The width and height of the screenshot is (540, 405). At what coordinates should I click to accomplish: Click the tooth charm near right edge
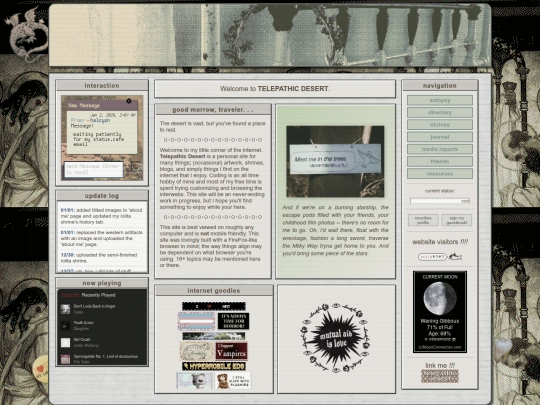click(503, 350)
